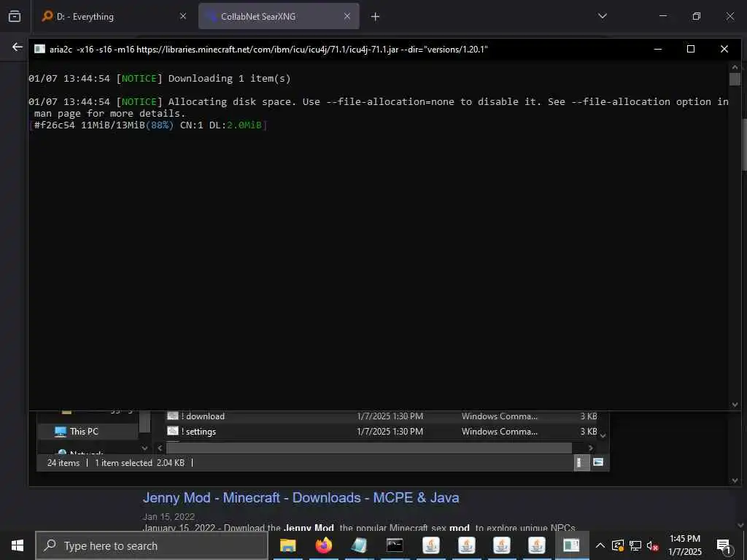Select the CollabNet SearXNG tab

279,16
